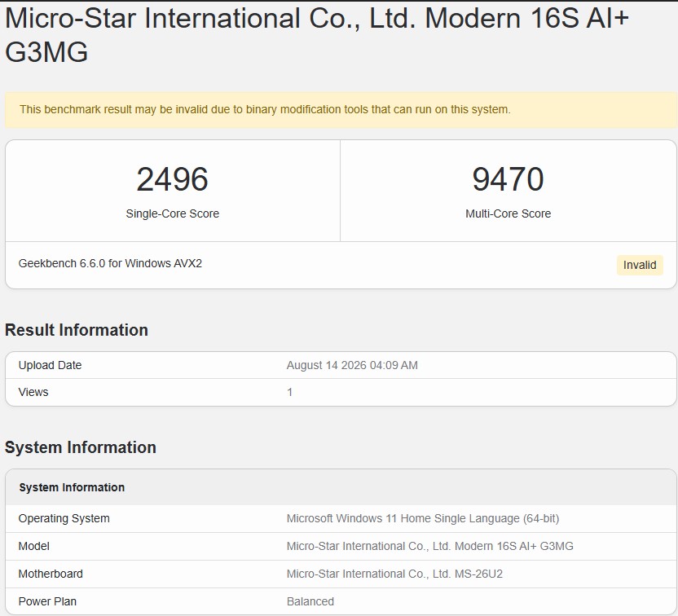Select Microsoft Windows 11 Home Single Language value
Image resolution: width=678 pixels, height=616 pixels.
point(423,518)
